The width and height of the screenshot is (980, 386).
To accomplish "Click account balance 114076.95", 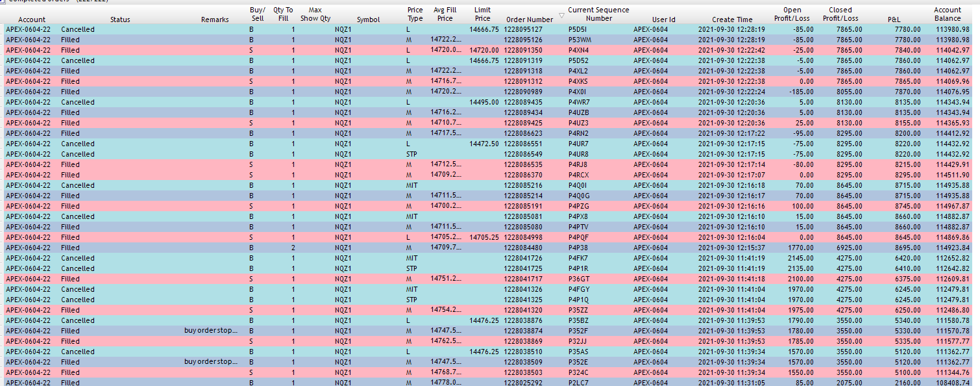I will click(953, 92).
